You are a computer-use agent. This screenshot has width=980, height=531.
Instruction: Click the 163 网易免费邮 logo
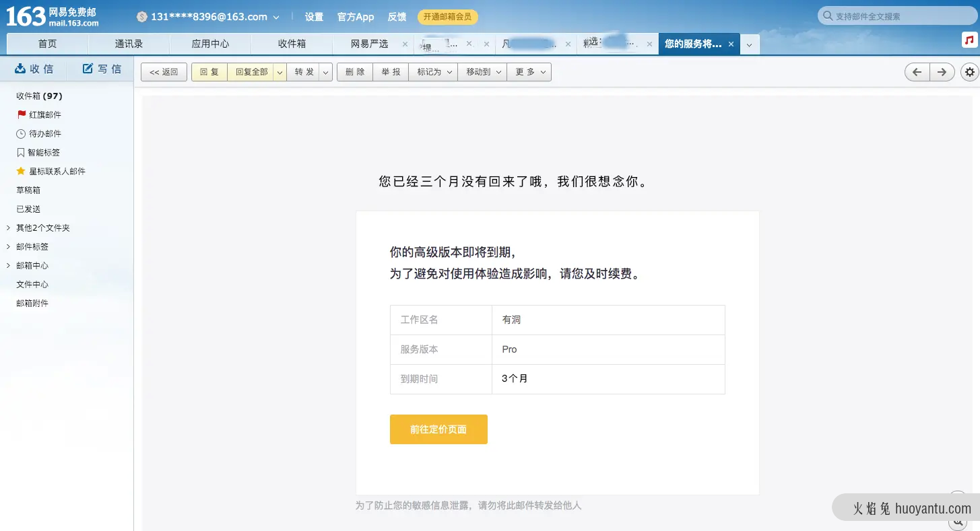(x=53, y=16)
